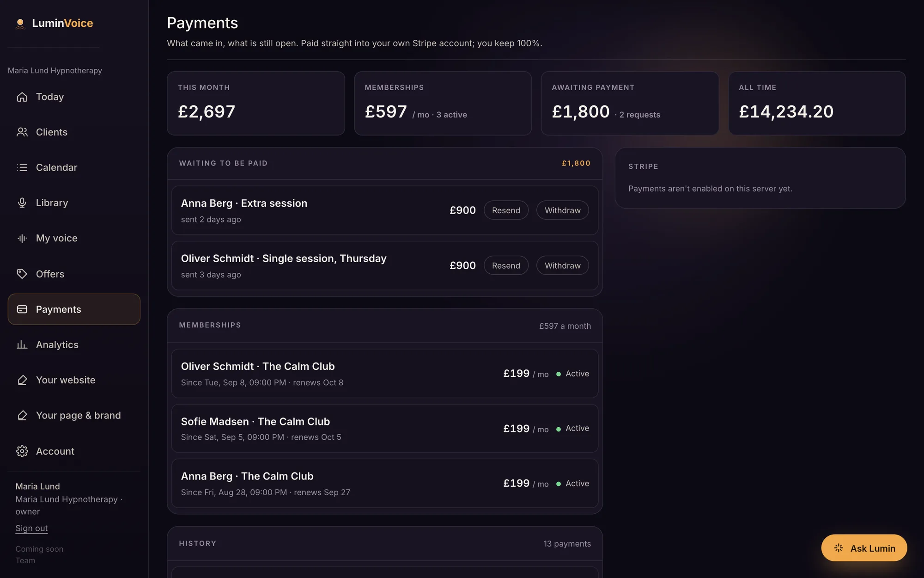Screen dimensions: 924x578
Task: Open the All Time £14,234.20 card
Action: (x=817, y=103)
